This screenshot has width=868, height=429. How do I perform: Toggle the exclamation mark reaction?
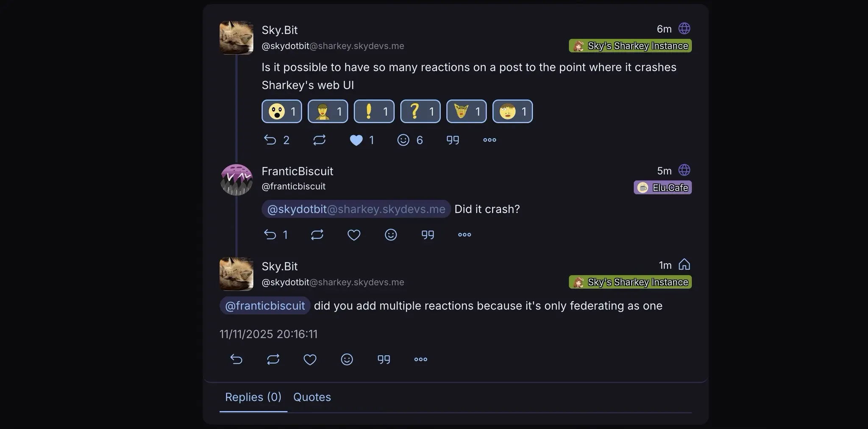[374, 111]
